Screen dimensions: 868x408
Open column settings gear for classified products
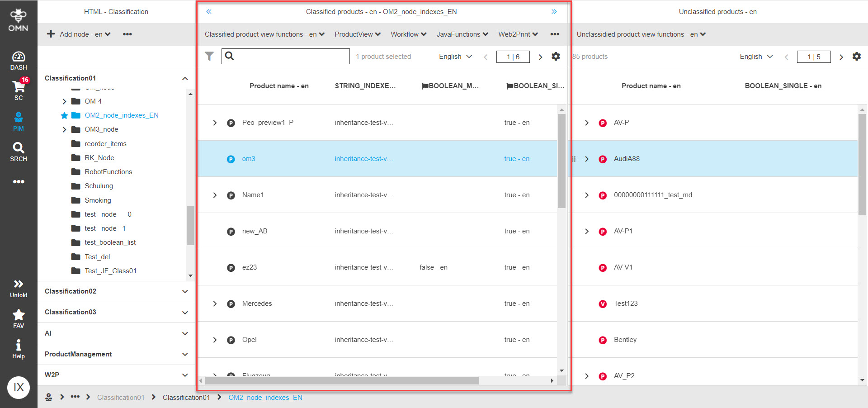tap(556, 56)
